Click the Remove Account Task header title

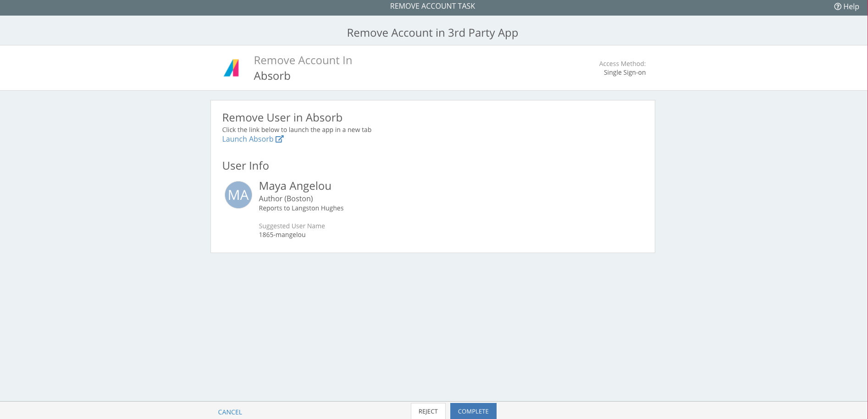pos(432,6)
